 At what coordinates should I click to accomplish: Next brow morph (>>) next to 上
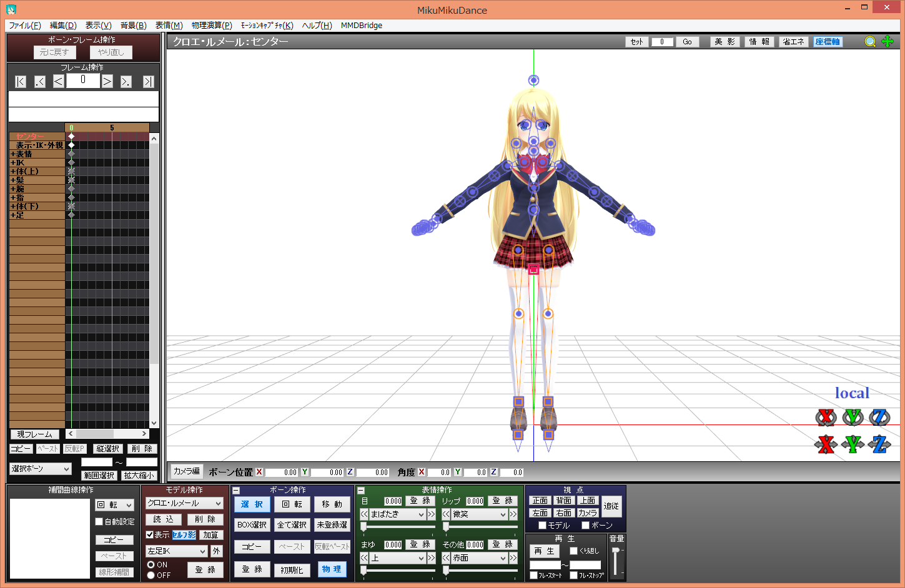click(x=431, y=558)
